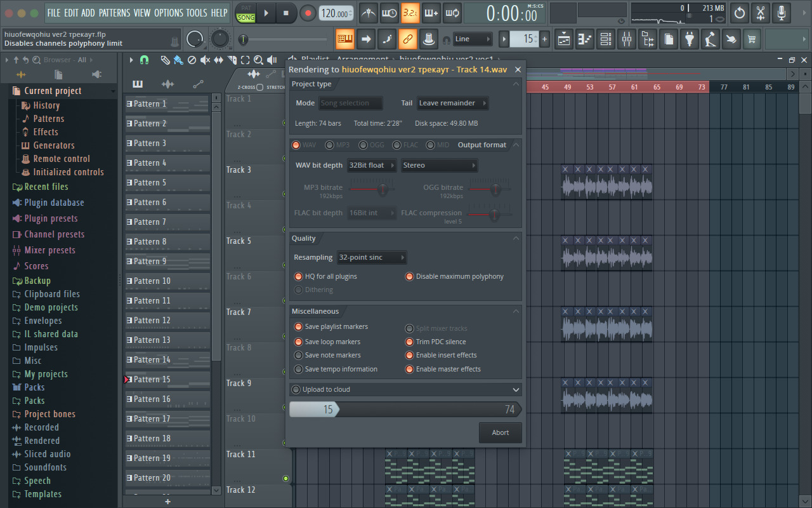Open the PATTERNS menu
Image resolution: width=812 pixels, height=508 pixels.
114,13
